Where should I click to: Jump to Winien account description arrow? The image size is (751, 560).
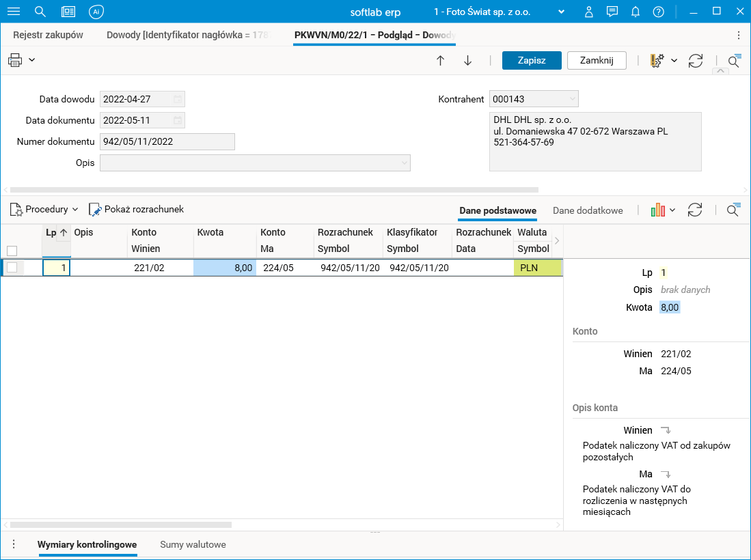[x=666, y=430]
